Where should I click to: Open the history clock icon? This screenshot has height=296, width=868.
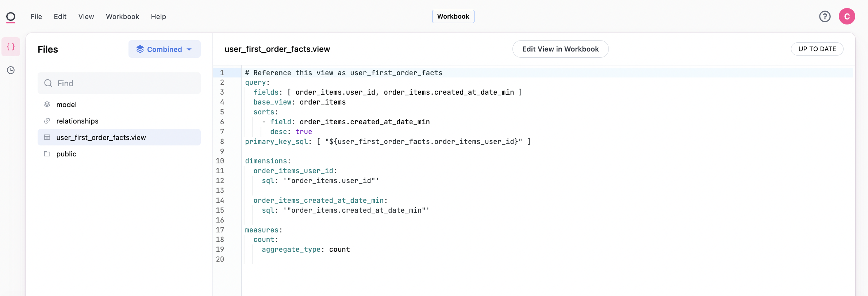tap(11, 70)
